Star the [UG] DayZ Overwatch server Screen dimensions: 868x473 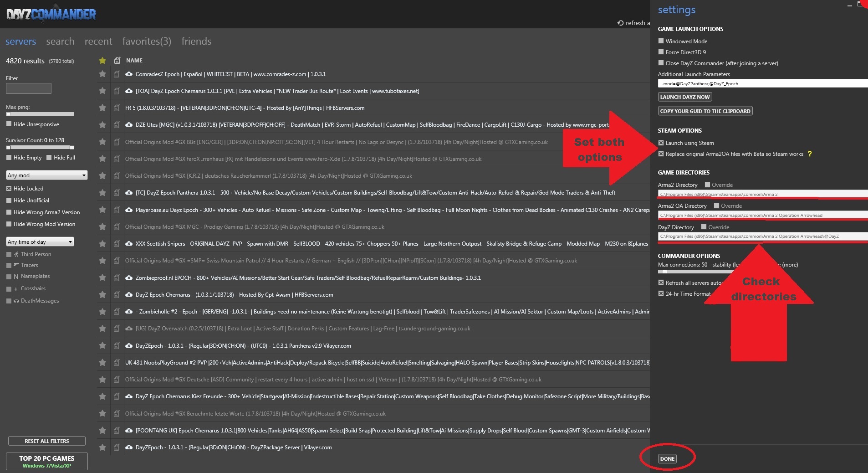(x=102, y=328)
